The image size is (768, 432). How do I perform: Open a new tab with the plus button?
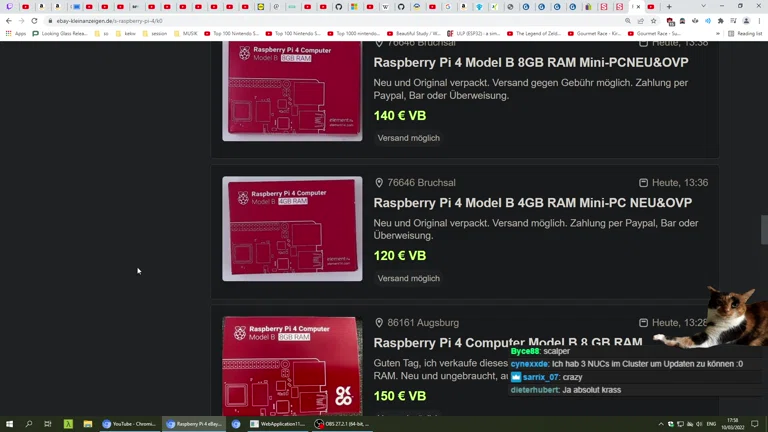pos(669,7)
